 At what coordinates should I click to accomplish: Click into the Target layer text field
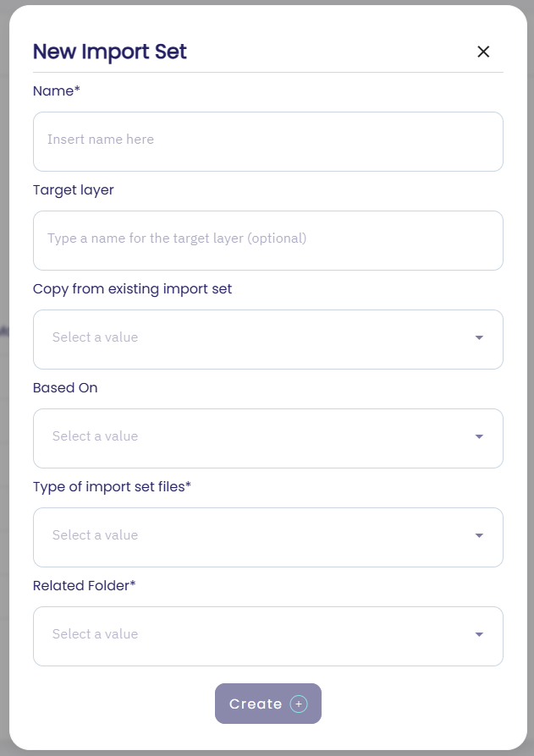point(267,239)
